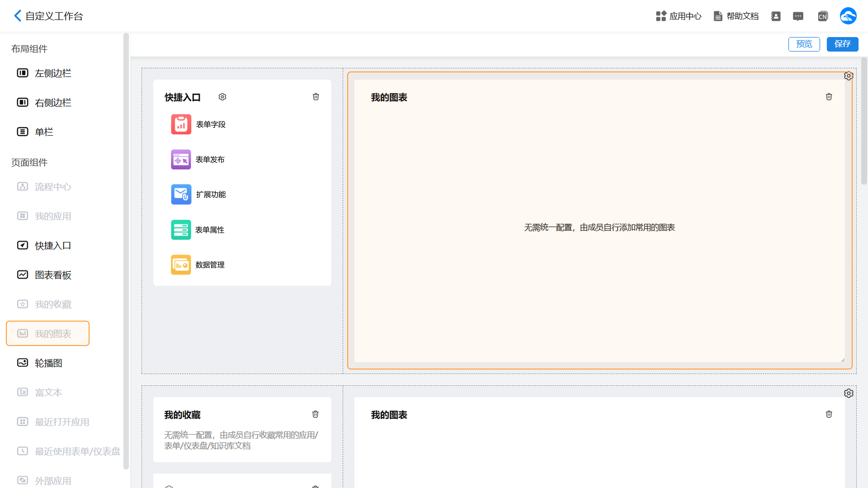Click the 我的收藏 card title
This screenshot has height=488, width=868.
click(182, 415)
